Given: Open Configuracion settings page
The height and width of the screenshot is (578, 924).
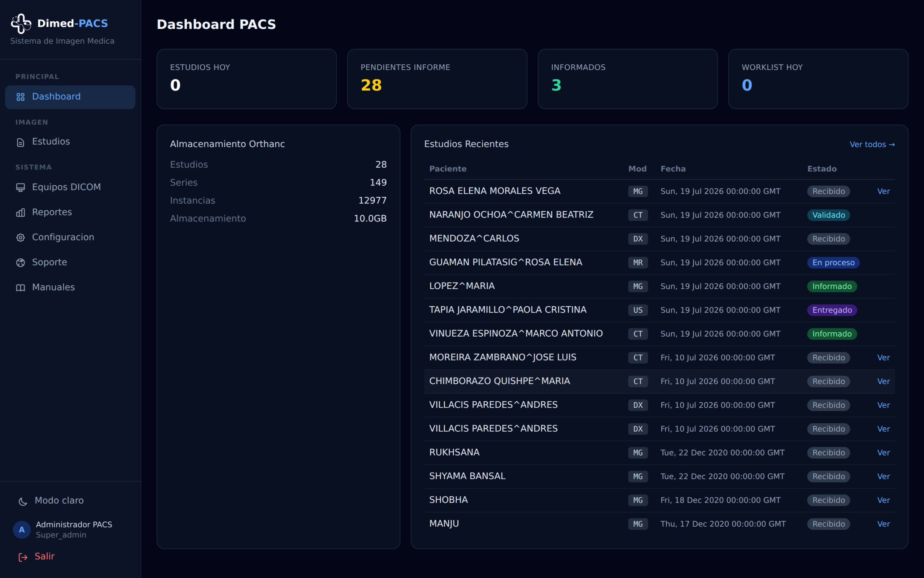Looking at the screenshot, I should point(70,237).
